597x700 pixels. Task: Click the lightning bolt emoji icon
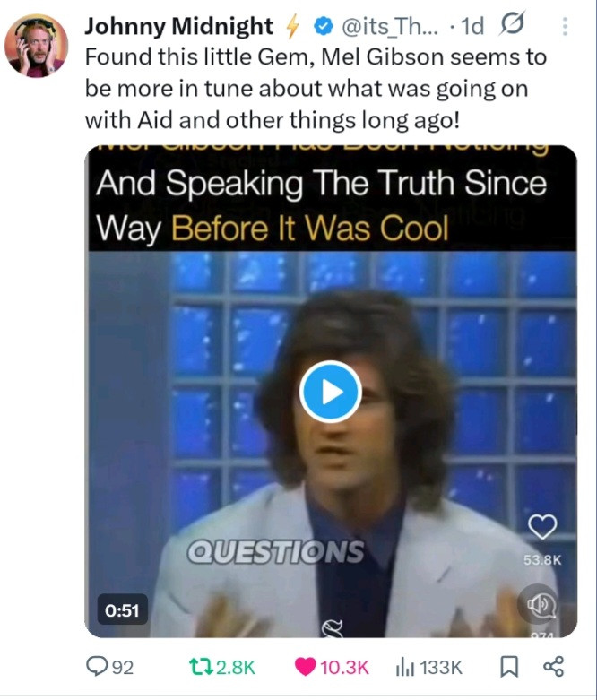point(292,26)
